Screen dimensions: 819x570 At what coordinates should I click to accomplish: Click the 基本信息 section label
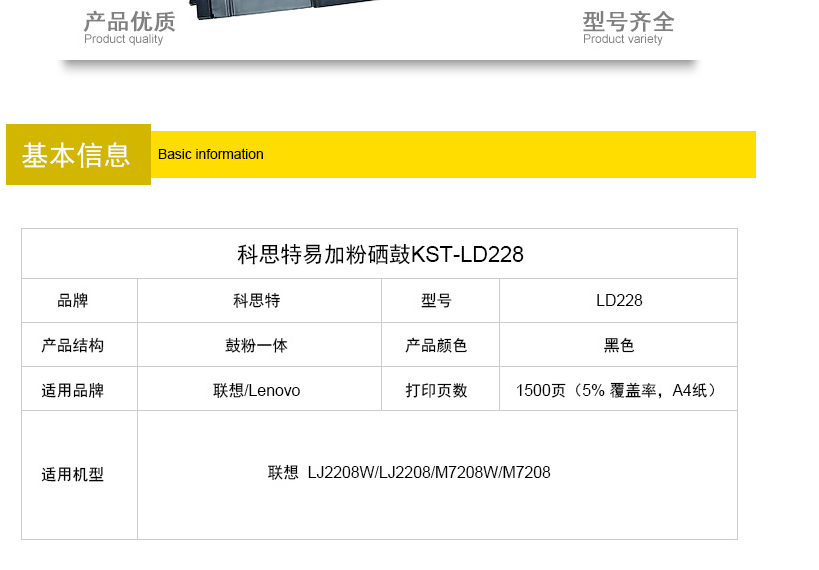pyautogui.click(x=76, y=155)
